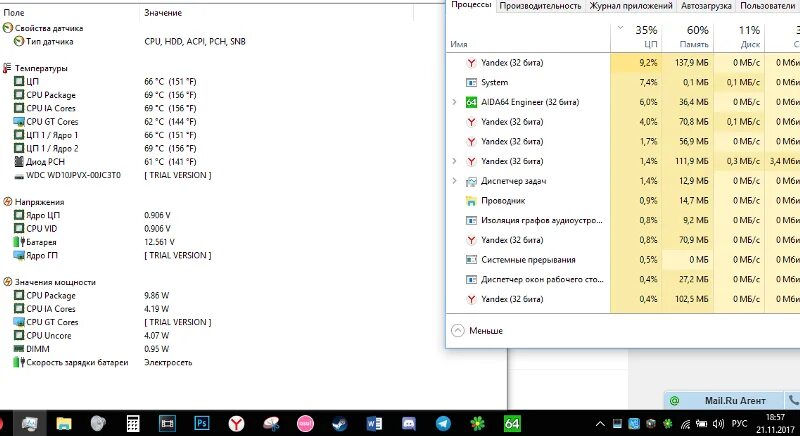Open Word from the taskbar

tap(374, 423)
